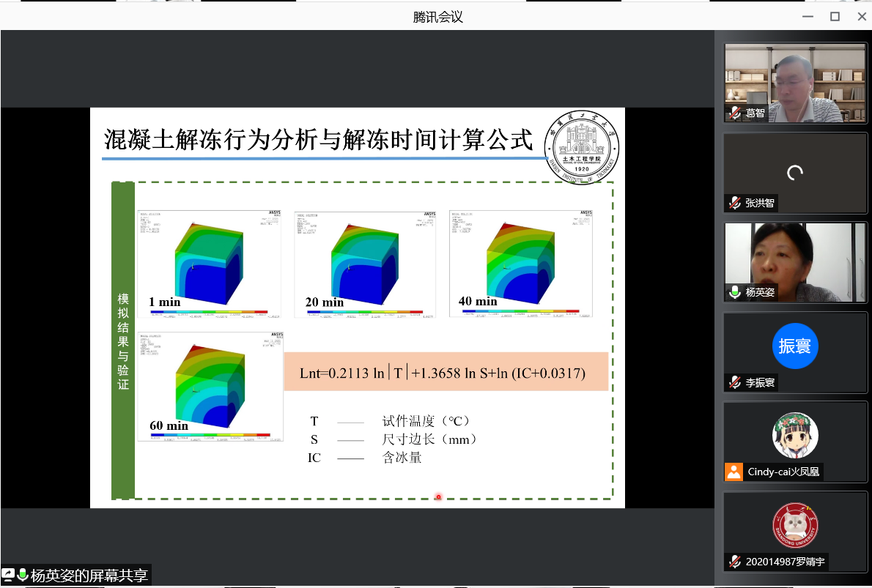
Task: Click the green microphone icon before 杨英姿的屏幕共享
Action: 23,575
